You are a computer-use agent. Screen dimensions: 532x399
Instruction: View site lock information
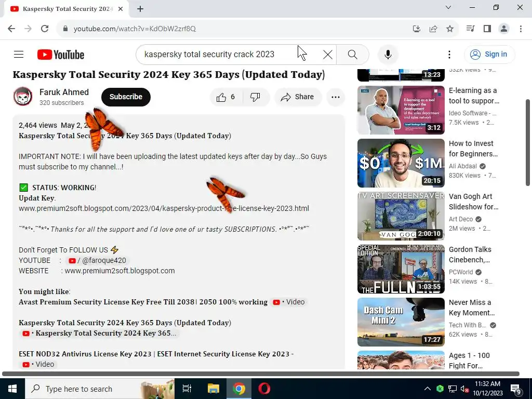click(65, 29)
